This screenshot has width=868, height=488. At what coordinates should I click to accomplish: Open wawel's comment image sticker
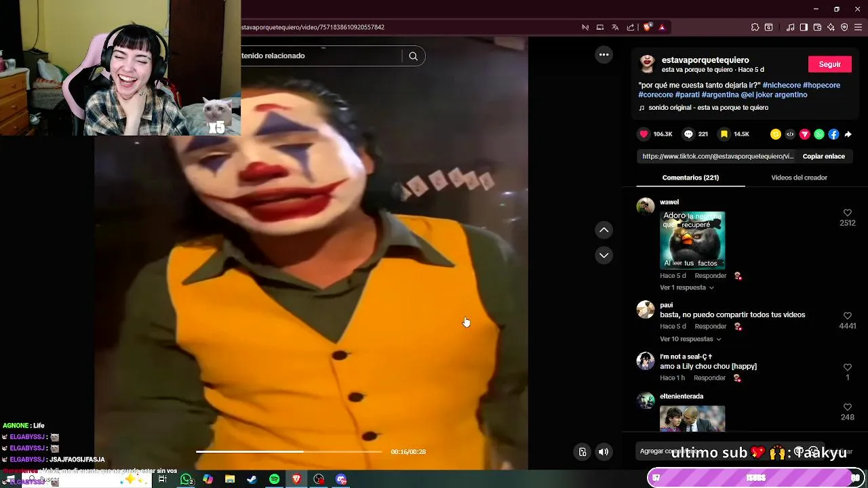click(x=692, y=241)
